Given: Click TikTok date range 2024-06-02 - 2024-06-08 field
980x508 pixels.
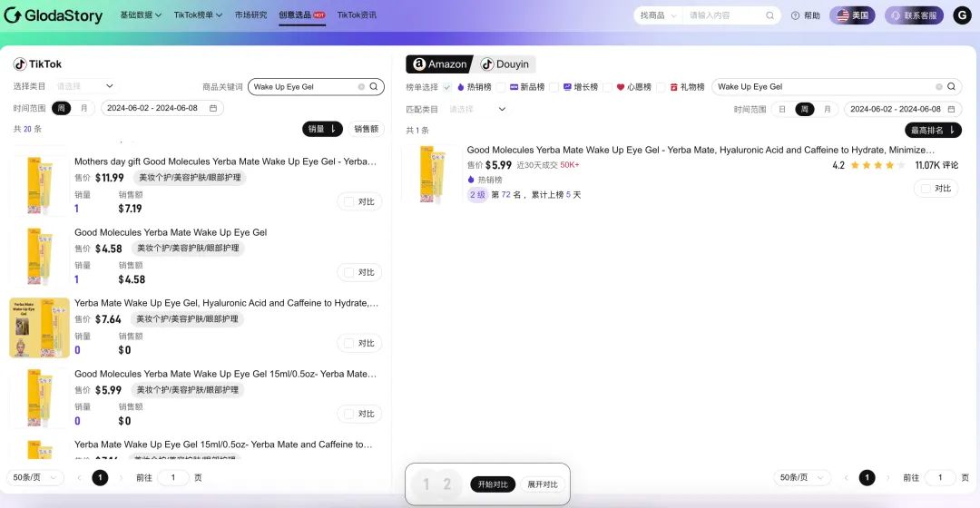Looking at the screenshot, I should (162, 108).
